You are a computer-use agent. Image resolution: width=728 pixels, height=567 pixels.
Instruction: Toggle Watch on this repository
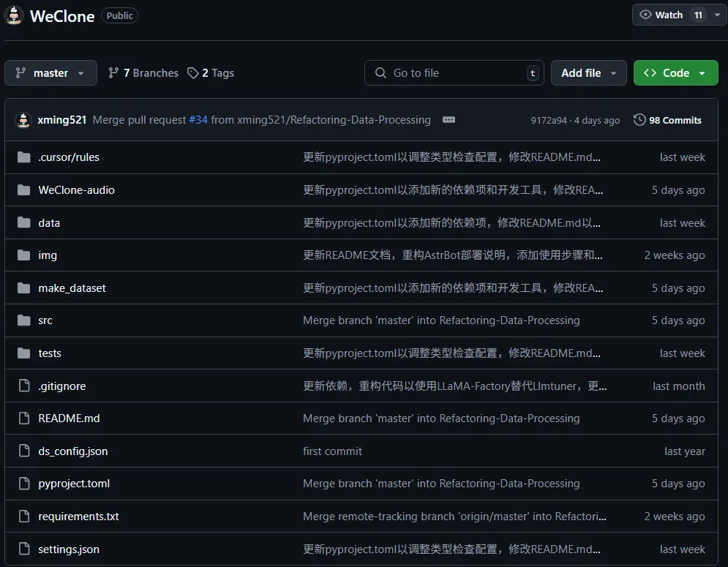click(669, 15)
